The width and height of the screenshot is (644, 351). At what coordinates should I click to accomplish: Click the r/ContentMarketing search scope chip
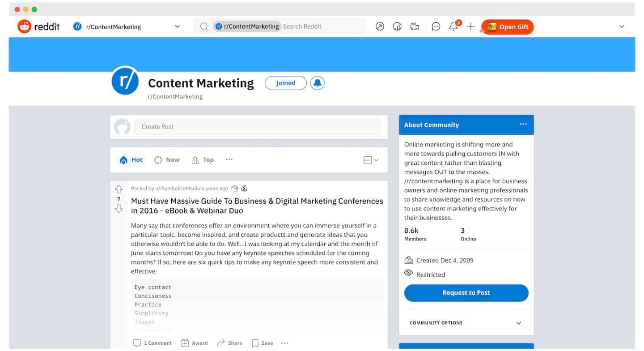click(247, 26)
